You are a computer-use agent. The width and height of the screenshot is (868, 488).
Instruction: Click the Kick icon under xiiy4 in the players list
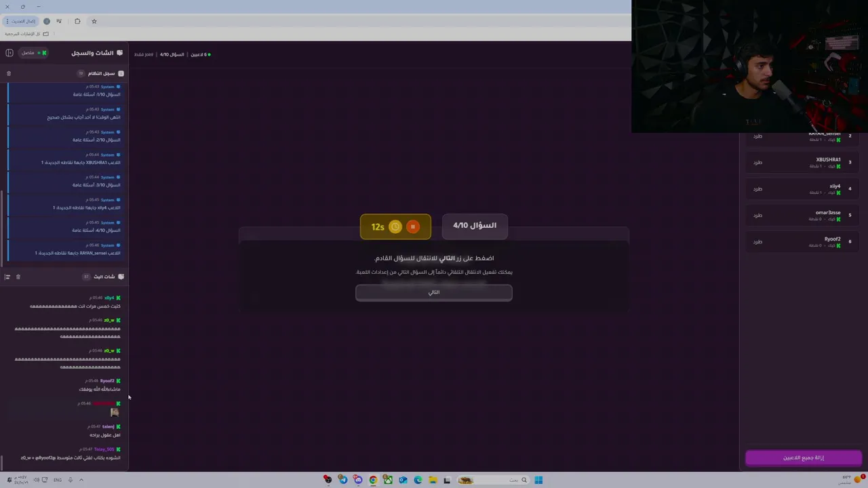point(838,192)
